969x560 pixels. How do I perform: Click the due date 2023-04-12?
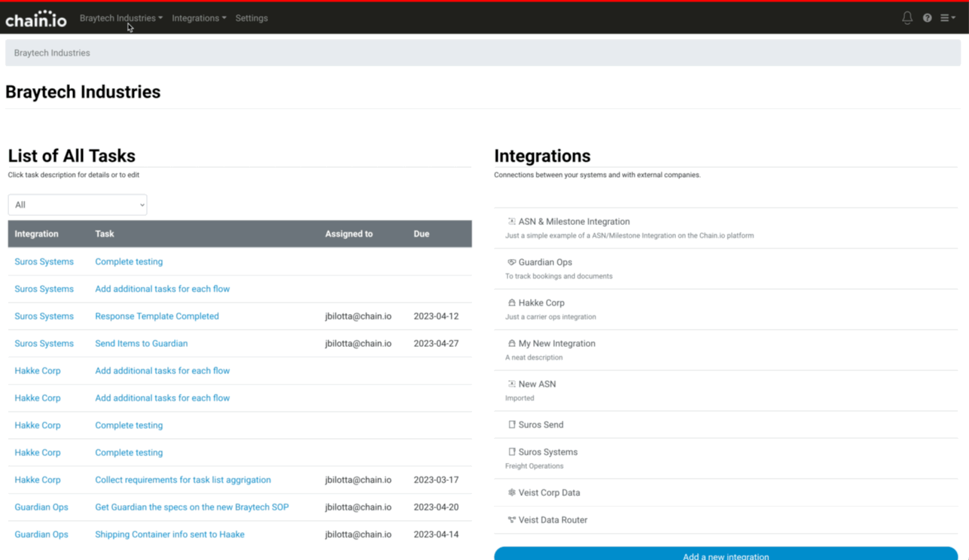(x=436, y=316)
